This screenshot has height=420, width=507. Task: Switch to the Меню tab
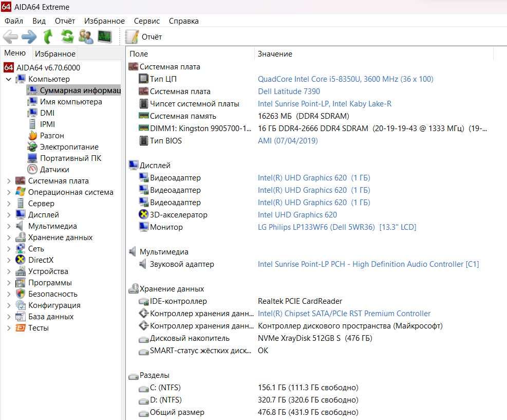click(x=15, y=53)
